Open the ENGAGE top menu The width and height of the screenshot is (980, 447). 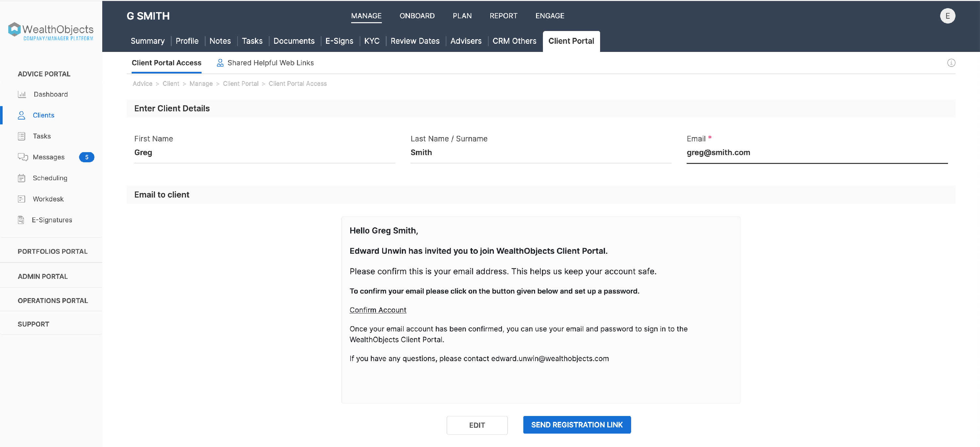pyautogui.click(x=549, y=16)
